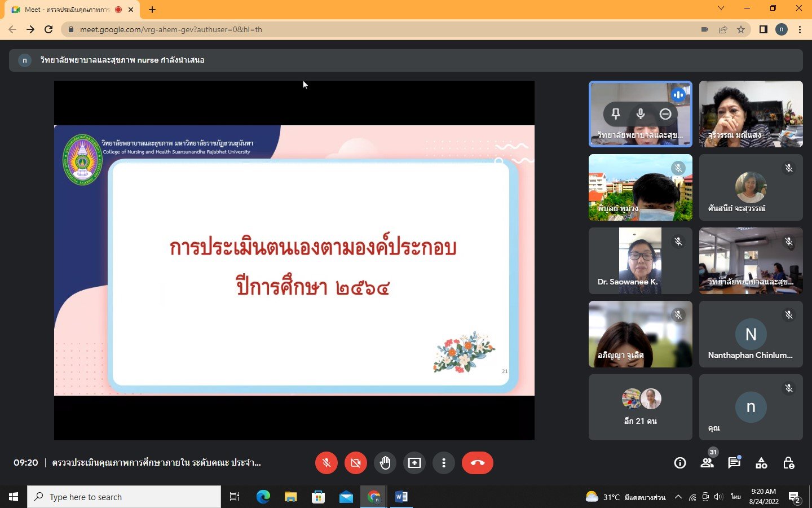Toggle your microphone on
812x508 pixels.
326,463
